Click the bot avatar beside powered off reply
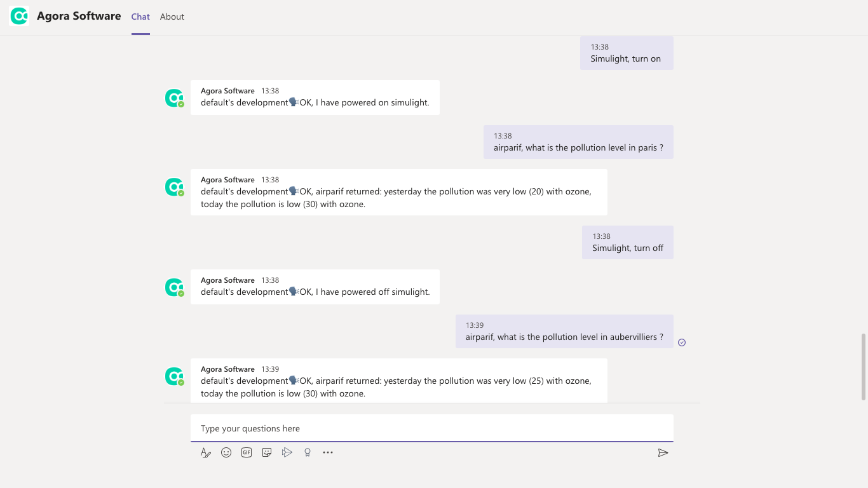The width and height of the screenshot is (868, 488). [x=174, y=287]
